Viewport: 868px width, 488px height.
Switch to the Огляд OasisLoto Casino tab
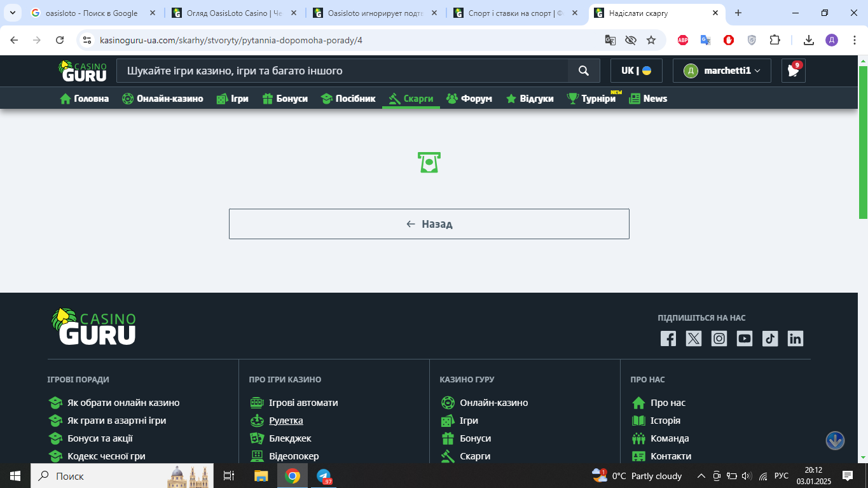[234, 13]
